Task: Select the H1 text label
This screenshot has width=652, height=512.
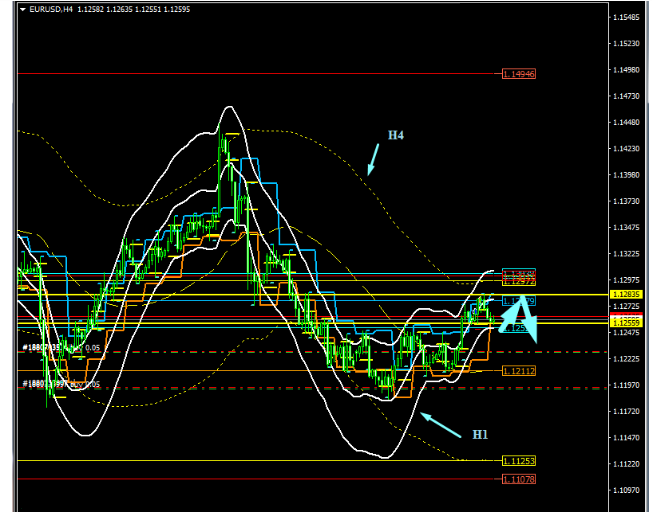Action: (480, 435)
